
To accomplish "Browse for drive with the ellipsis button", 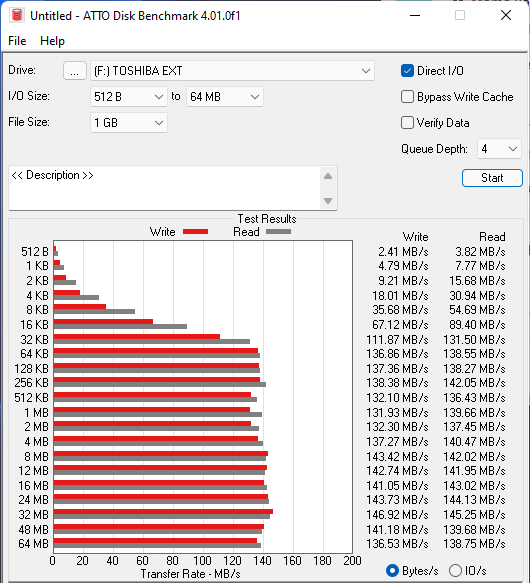I will click(75, 71).
